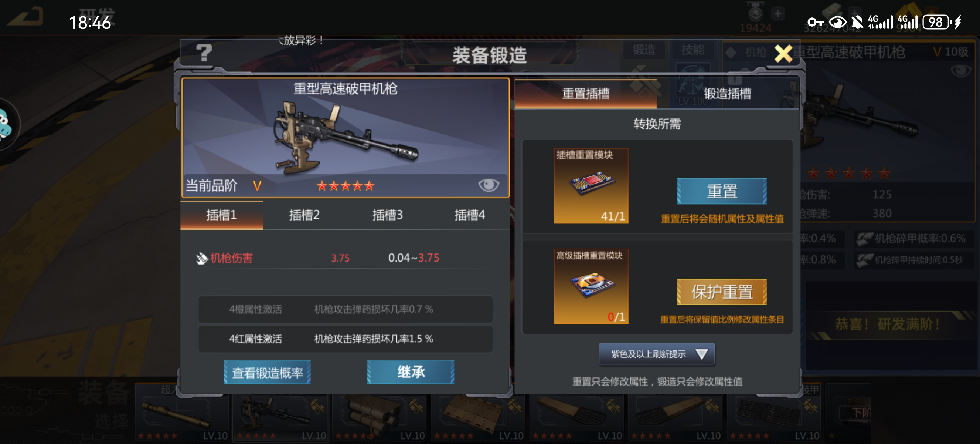Tap the back arrow icon at top left

pos(25,17)
